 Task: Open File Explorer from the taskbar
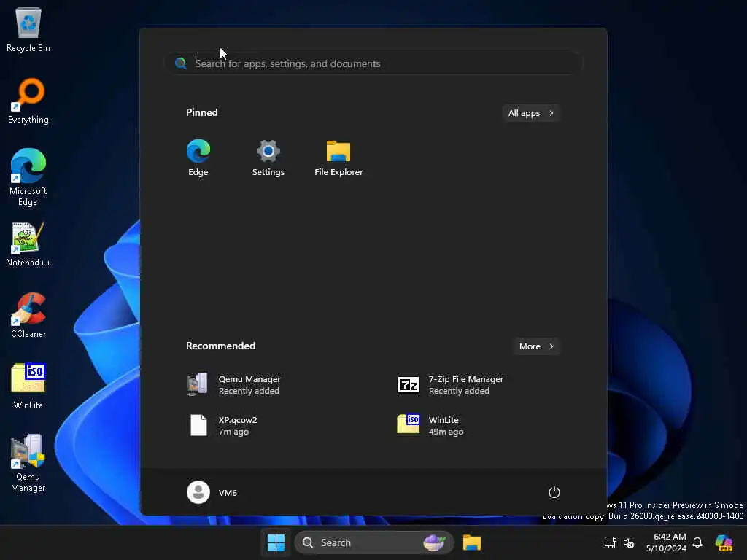tap(472, 542)
